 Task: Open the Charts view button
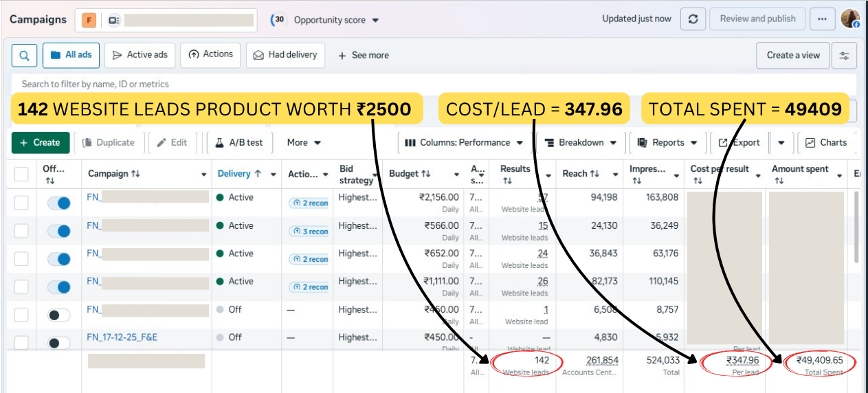pyautogui.click(x=826, y=142)
